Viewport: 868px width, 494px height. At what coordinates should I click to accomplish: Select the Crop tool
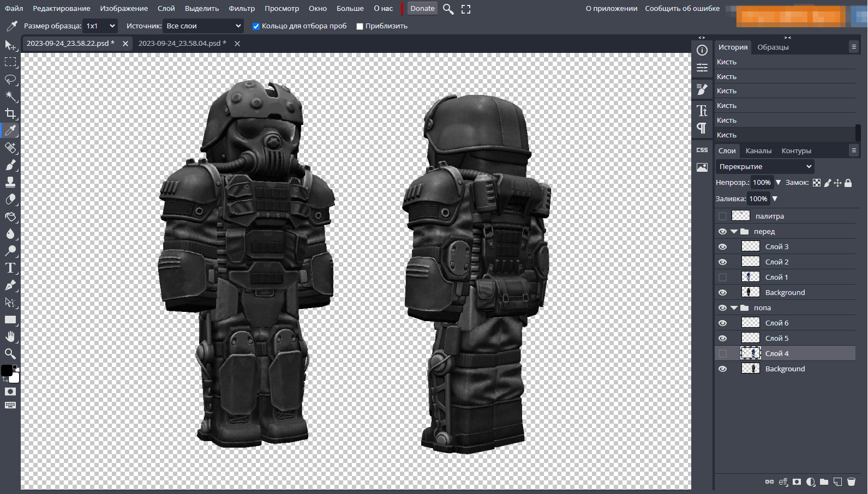point(10,113)
